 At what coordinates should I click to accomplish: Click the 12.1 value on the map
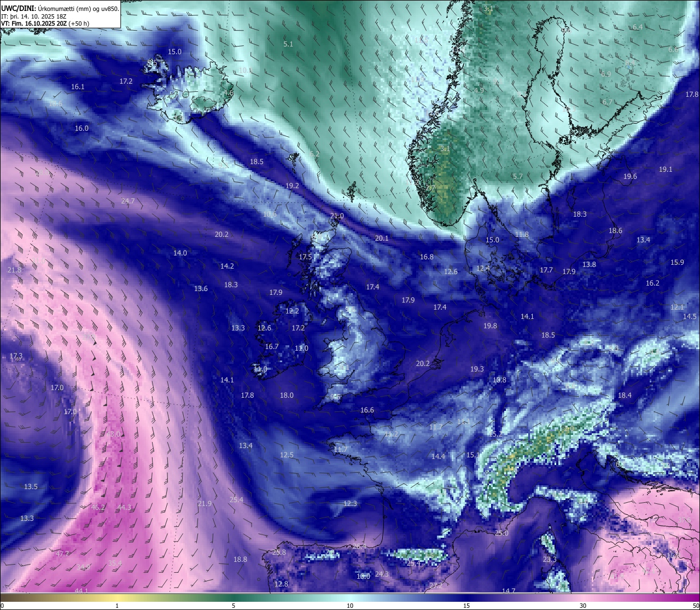pyautogui.click(x=677, y=307)
